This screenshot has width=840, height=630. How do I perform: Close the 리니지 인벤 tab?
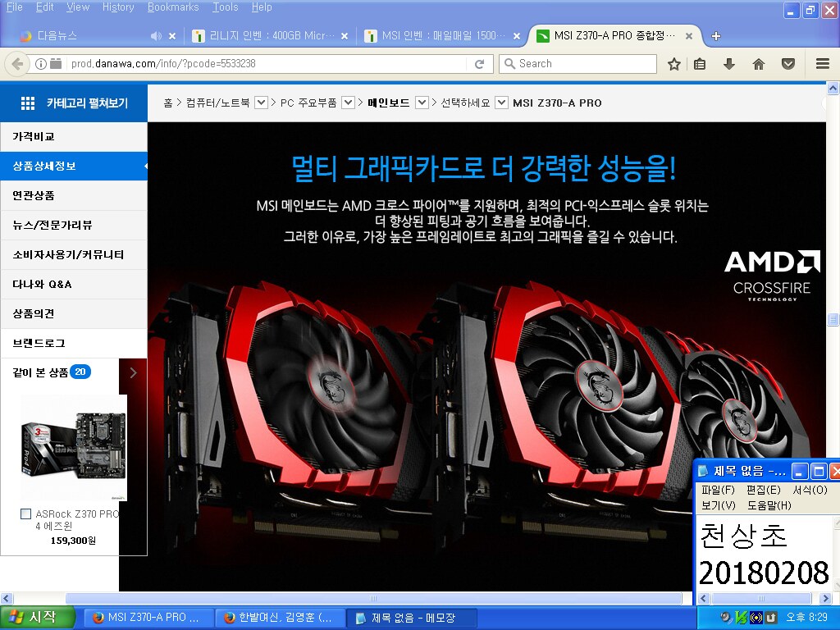(345, 36)
